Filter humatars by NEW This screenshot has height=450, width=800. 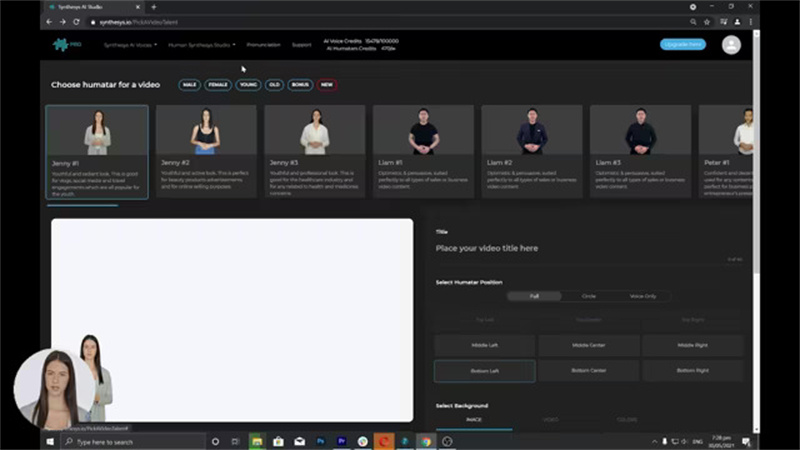point(327,85)
